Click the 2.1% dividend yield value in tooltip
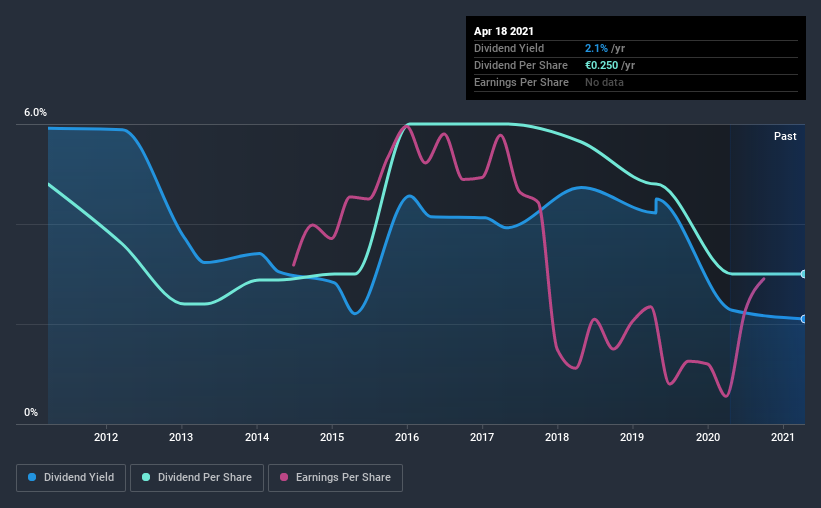This screenshot has height=508, width=821. click(596, 48)
